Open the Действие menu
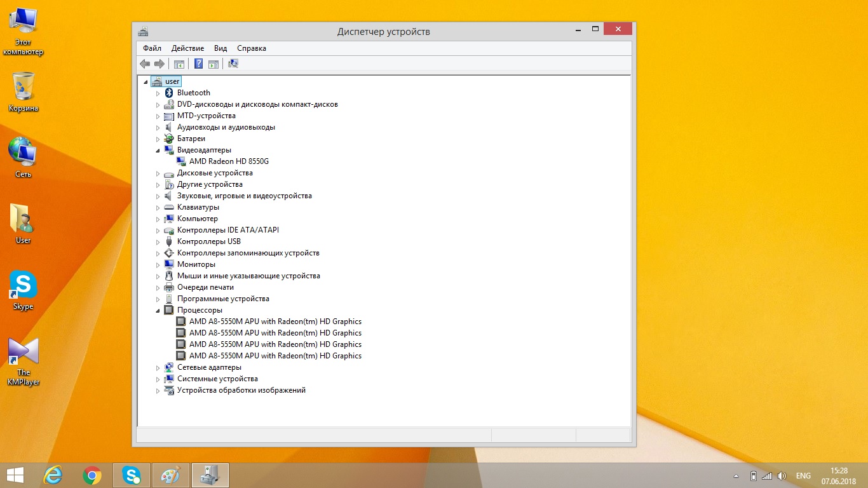This screenshot has width=868, height=488. tap(187, 48)
